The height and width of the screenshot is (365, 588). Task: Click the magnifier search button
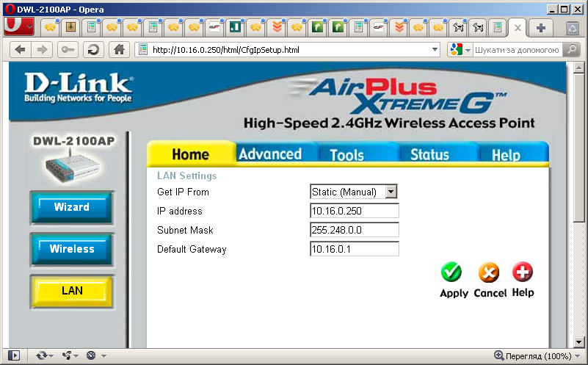tap(572, 49)
